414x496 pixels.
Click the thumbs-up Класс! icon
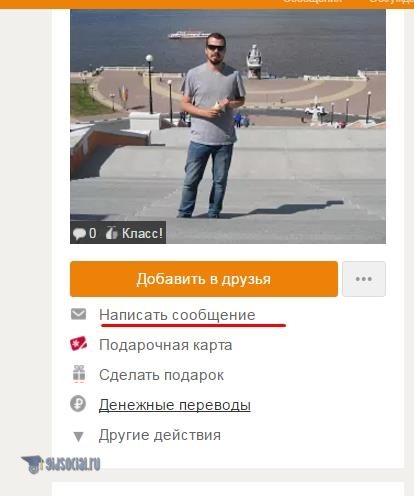tap(111, 233)
